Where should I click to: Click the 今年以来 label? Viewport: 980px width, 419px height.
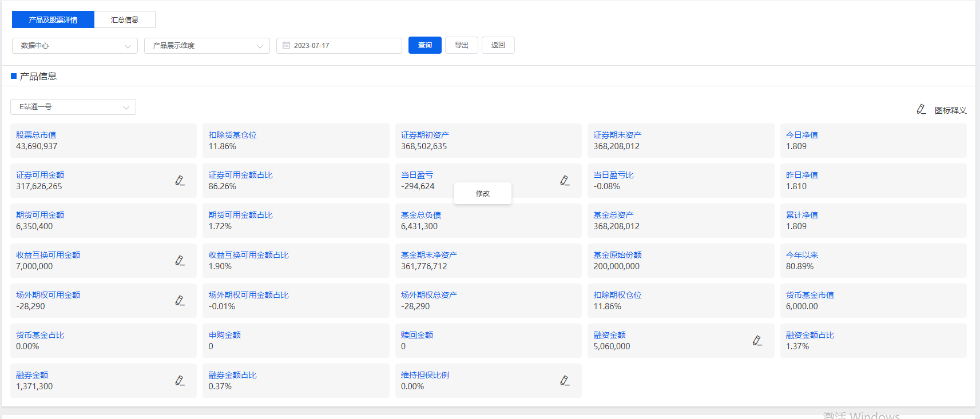[x=802, y=255]
